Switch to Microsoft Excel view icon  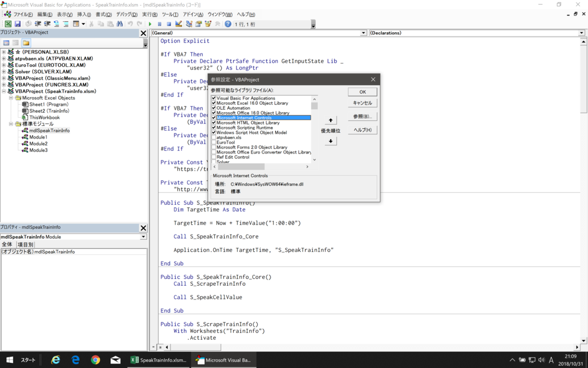coord(8,24)
